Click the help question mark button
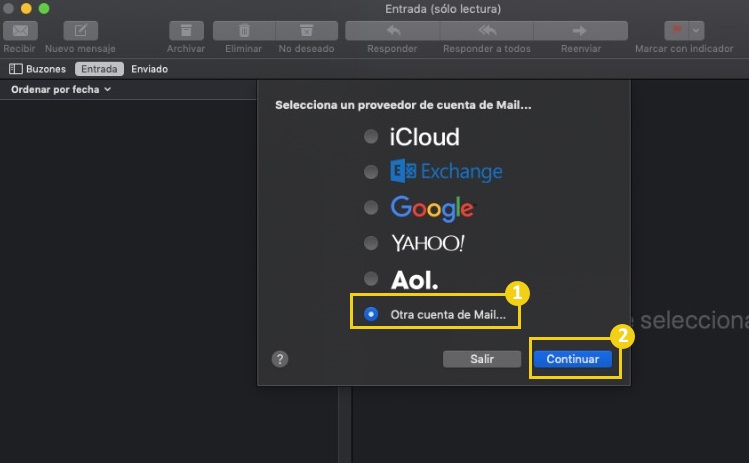Viewport: 749px width, 463px height. (x=280, y=359)
